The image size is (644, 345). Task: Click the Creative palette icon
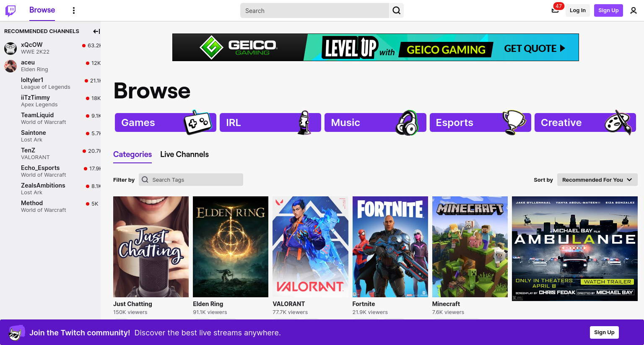(618, 122)
